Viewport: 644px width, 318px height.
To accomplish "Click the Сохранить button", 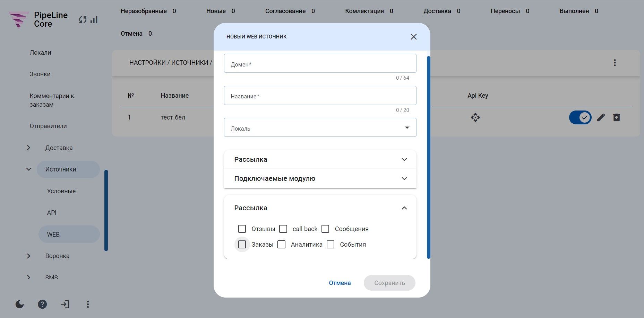I will [x=389, y=283].
